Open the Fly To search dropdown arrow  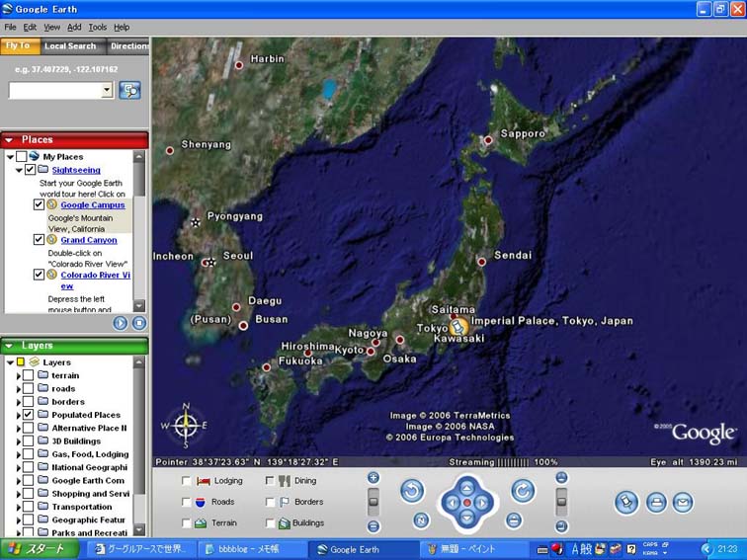pos(107,90)
